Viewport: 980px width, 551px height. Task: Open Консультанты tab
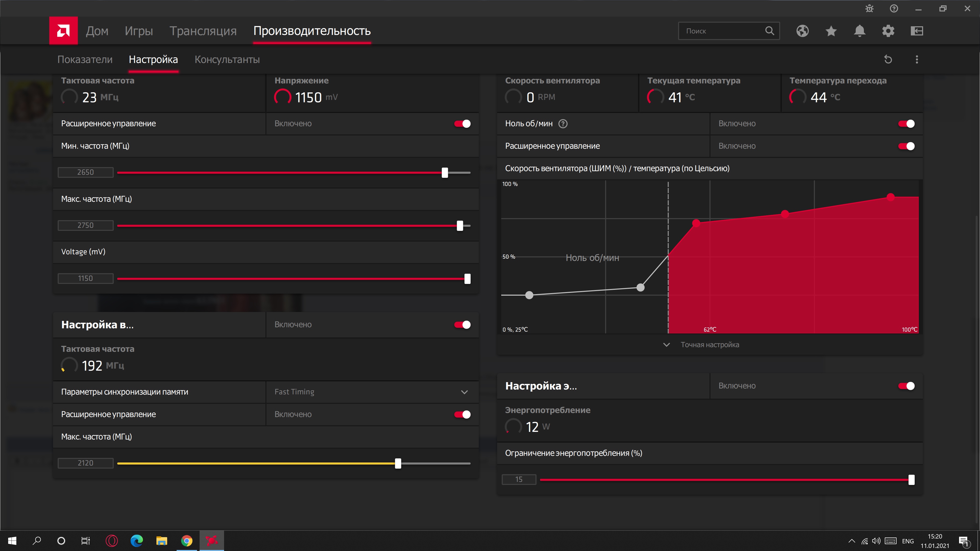227,59
